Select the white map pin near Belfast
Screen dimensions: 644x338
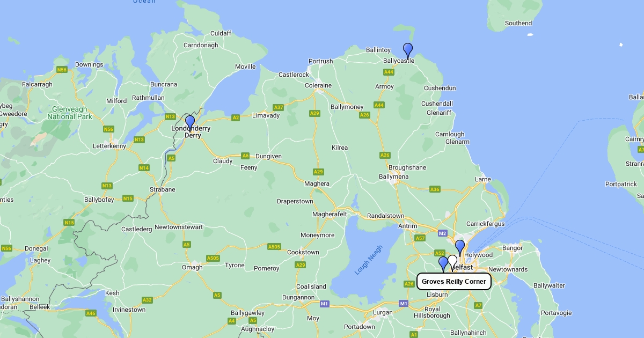452,262
